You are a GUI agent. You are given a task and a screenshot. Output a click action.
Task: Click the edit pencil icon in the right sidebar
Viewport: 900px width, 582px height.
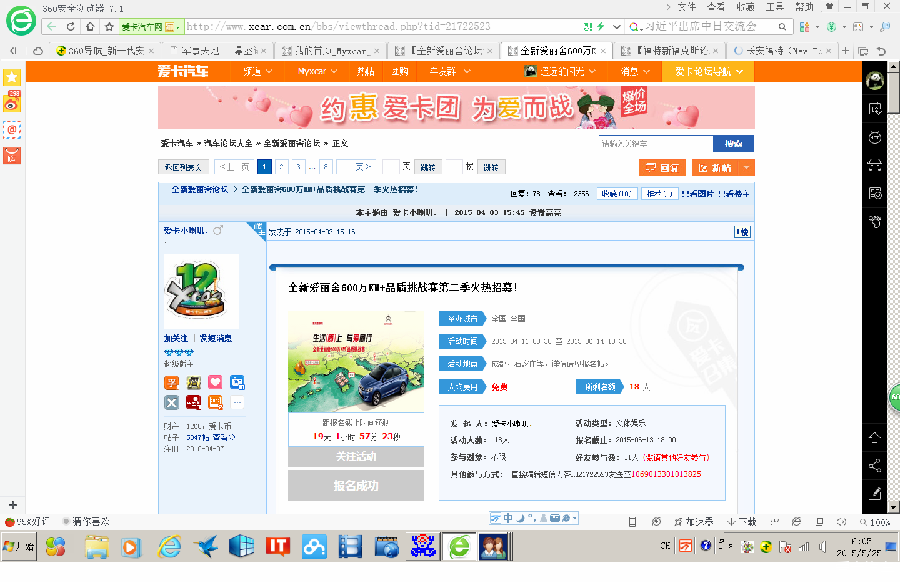pyautogui.click(x=875, y=493)
